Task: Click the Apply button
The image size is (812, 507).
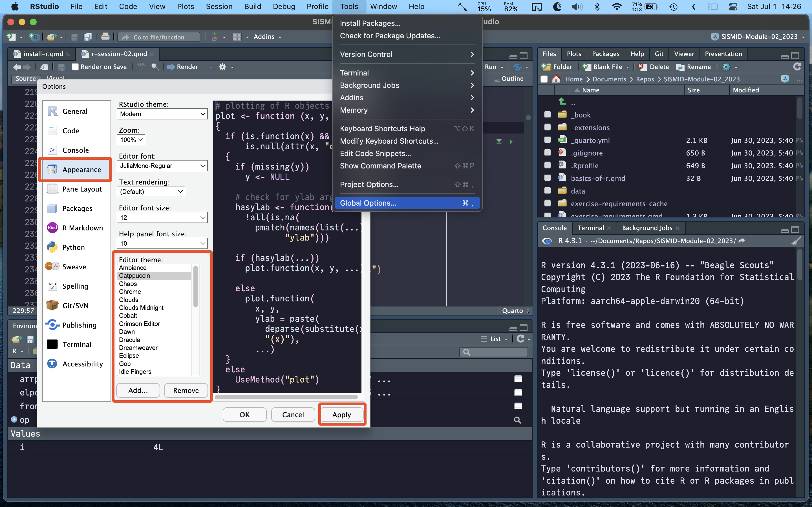Action: (341, 414)
